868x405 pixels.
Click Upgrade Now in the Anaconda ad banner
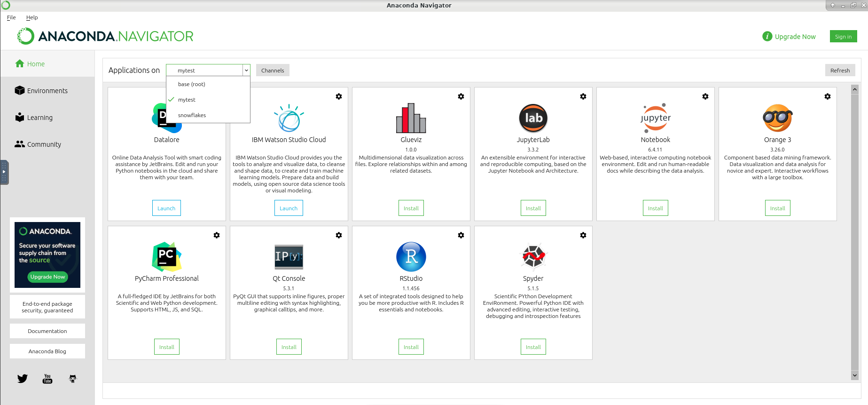point(48,277)
